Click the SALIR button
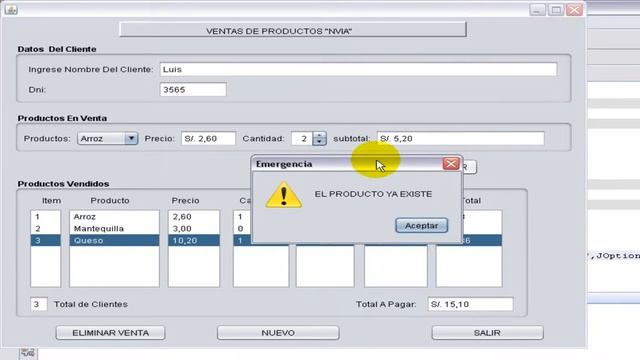This screenshot has height=360, width=640. [487, 333]
